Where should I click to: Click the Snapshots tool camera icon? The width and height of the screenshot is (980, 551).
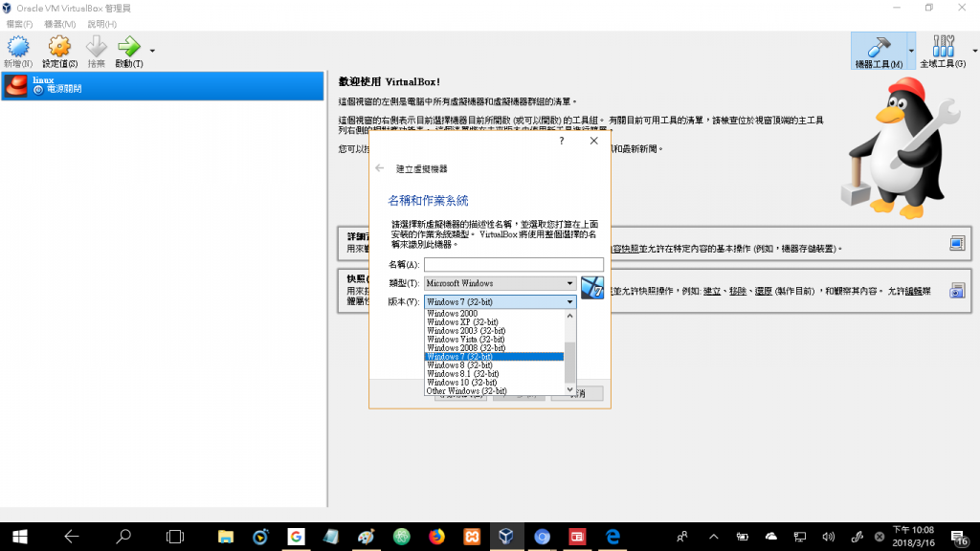[x=957, y=291]
